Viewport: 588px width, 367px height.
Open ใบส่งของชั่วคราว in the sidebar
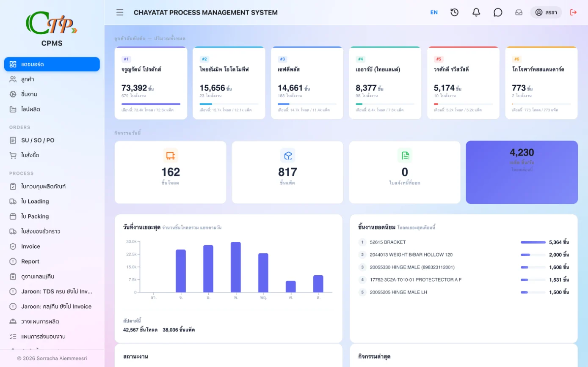52,231
